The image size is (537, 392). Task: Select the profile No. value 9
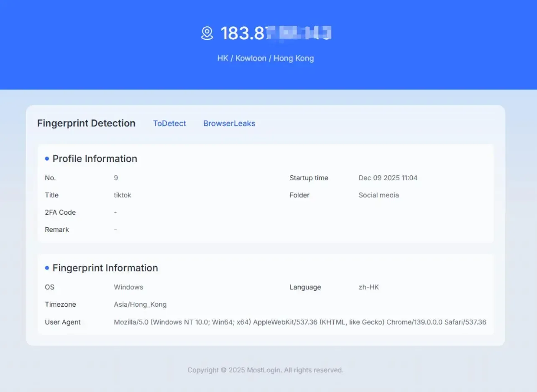116,178
